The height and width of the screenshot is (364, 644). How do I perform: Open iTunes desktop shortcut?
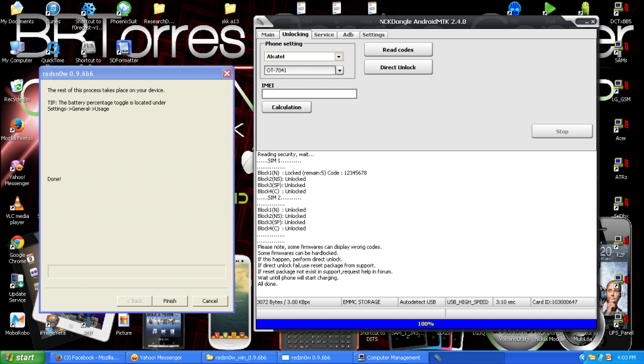pyautogui.click(x=53, y=9)
